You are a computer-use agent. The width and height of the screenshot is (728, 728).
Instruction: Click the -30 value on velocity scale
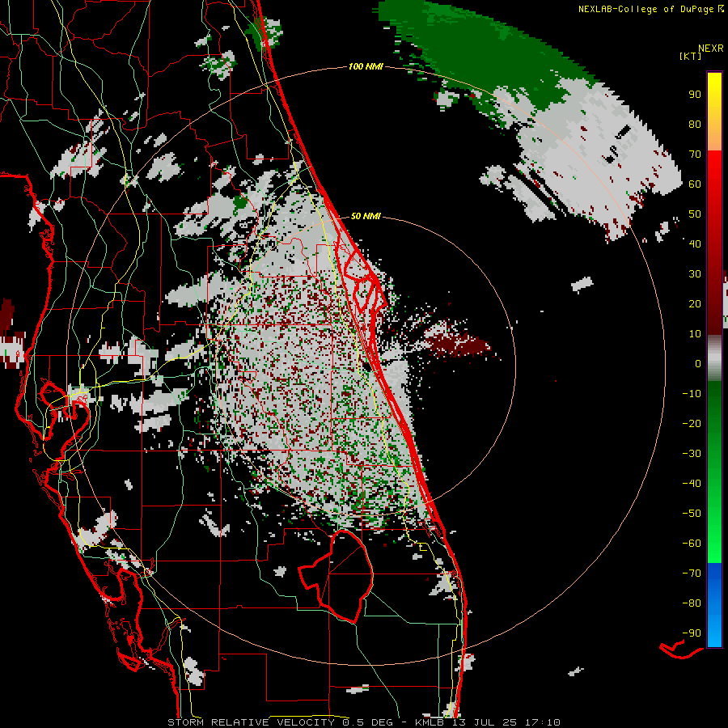692,454
